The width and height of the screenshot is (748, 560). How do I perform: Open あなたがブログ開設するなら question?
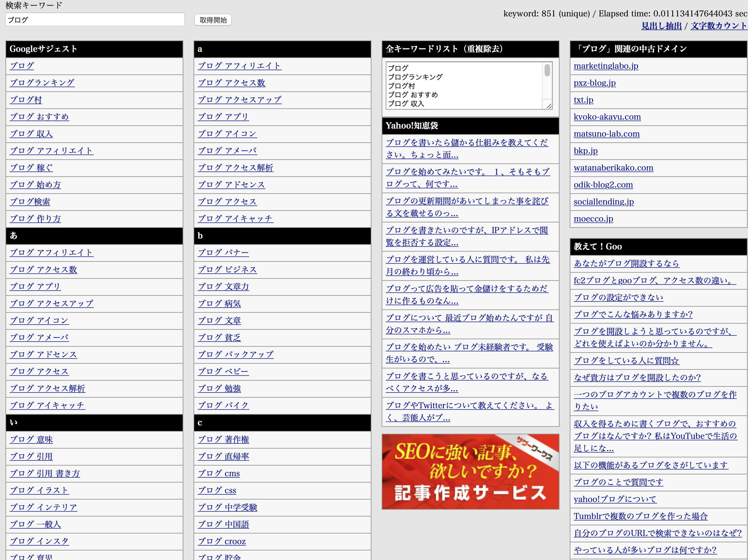click(x=626, y=264)
